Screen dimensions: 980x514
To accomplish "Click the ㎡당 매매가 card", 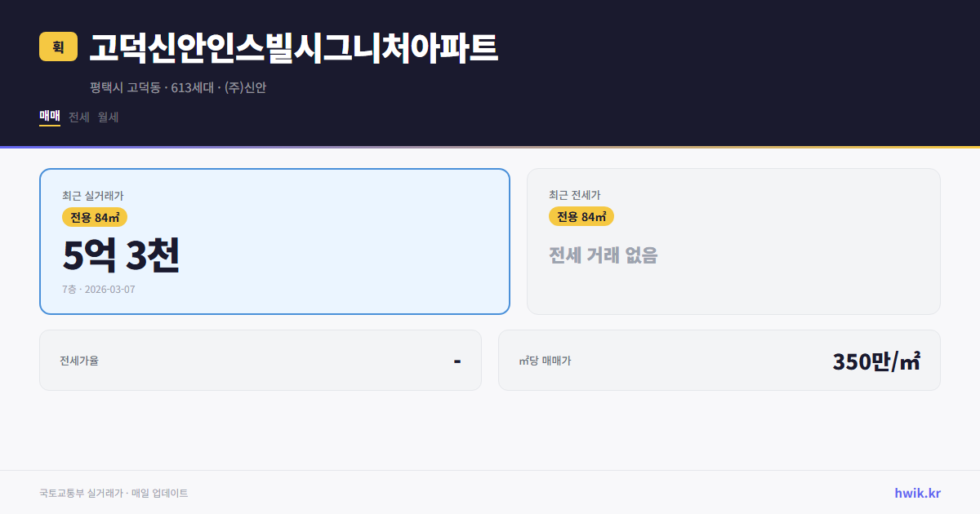I will [x=719, y=360].
